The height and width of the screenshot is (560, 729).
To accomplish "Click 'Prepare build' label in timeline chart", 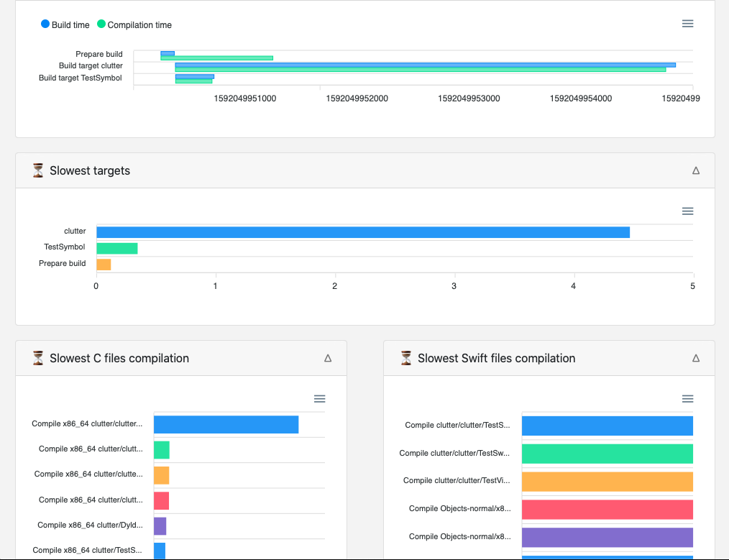I will (99, 54).
